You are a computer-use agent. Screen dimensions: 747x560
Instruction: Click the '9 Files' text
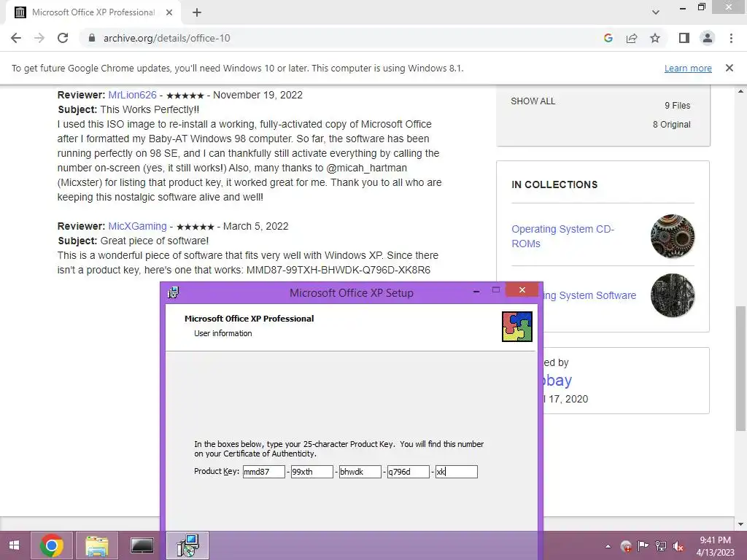pos(678,106)
